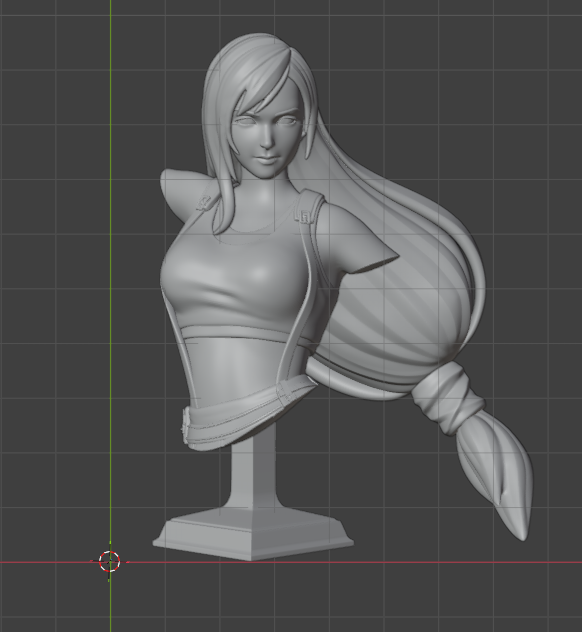Viewport: 582px width, 632px height.
Task: Click the nose of the bust
Action: 266,139
